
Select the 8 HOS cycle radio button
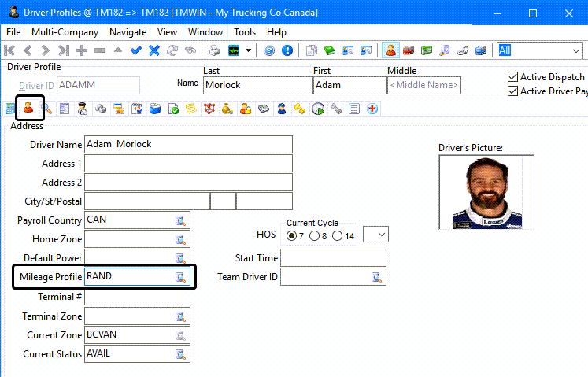click(x=315, y=235)
